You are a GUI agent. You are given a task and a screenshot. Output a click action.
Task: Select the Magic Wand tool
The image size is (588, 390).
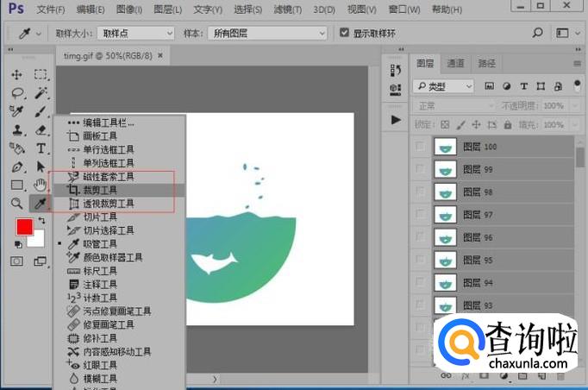(x=41, y=93)
